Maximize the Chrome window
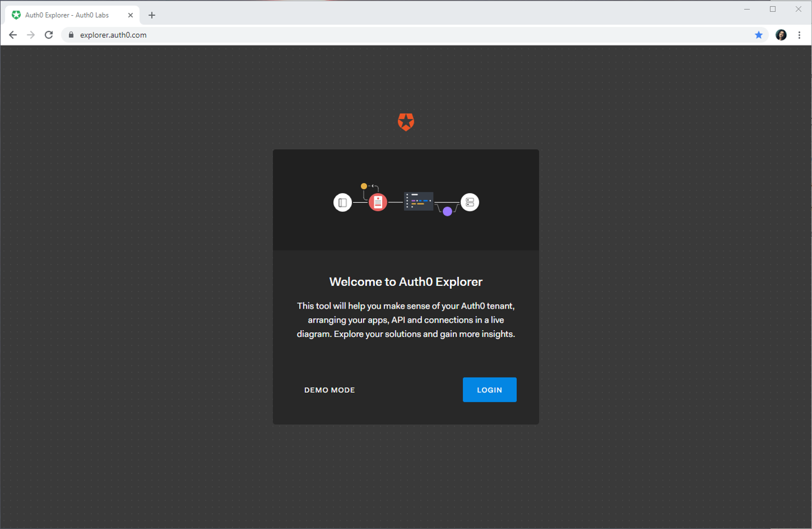This screenshot has width=812, height=529. tap(773, 9)
